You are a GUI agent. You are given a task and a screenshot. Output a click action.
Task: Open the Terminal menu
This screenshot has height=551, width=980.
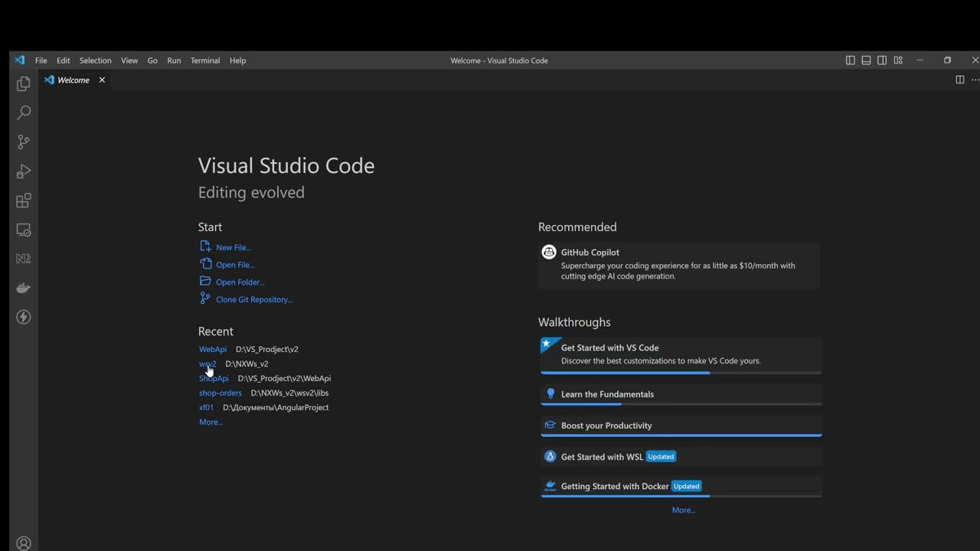(205, 60)
